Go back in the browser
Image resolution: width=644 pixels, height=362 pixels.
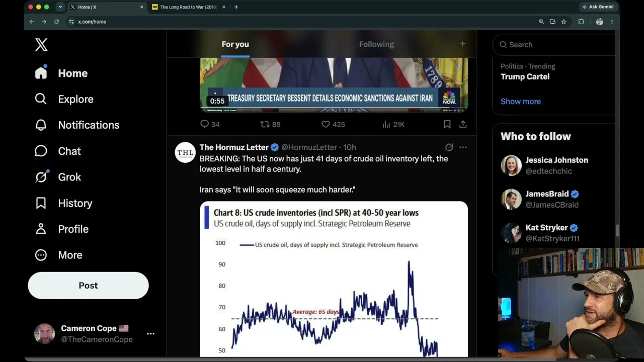click(32, 22)
